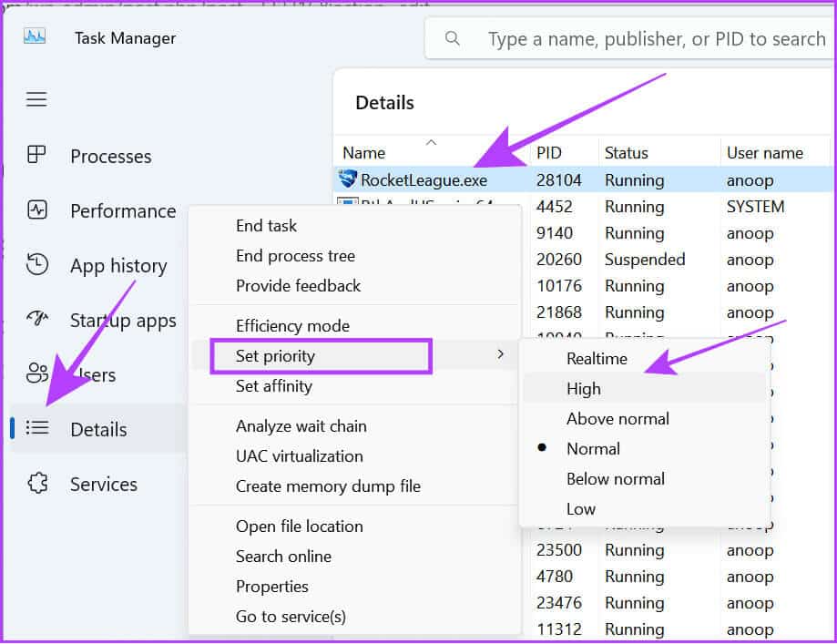Sort by the Name column header
837x644 pixels.
tap(364, 153)
